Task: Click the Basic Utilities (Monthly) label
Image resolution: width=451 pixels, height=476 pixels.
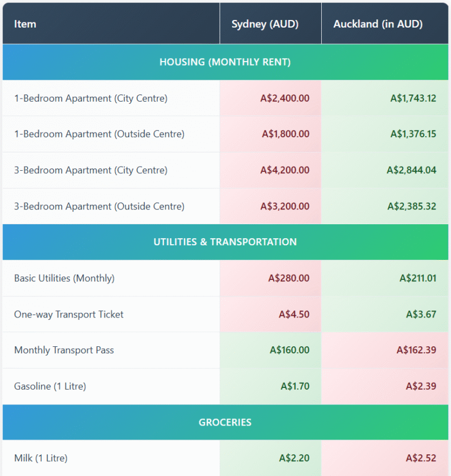Action: [x=65, y=278]
